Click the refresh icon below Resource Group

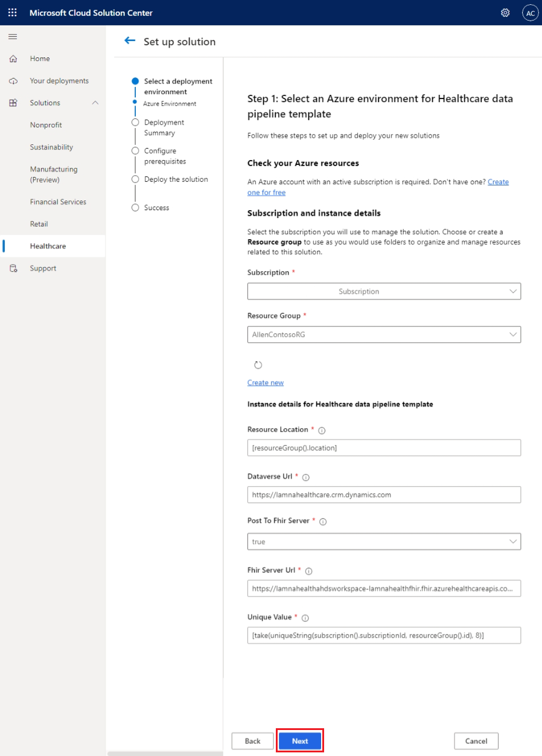pyautogui.click(x=258, y=365)
